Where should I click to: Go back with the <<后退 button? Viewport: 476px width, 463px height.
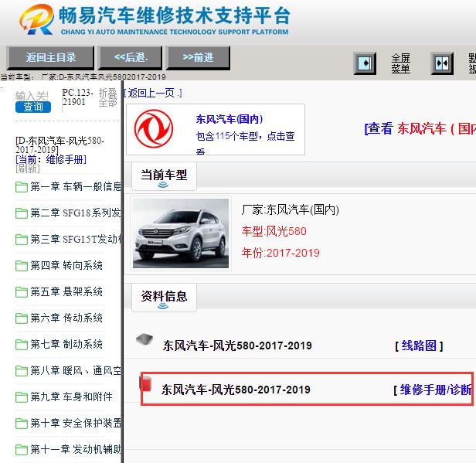pyautogui.click(x=131, y=57)
